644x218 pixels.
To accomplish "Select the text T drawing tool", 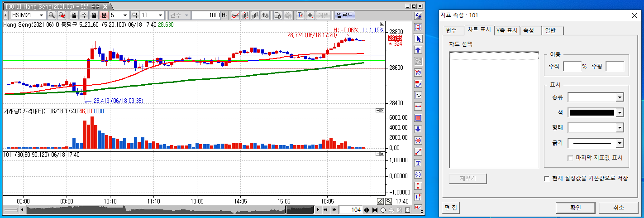I will click(418, 163).
